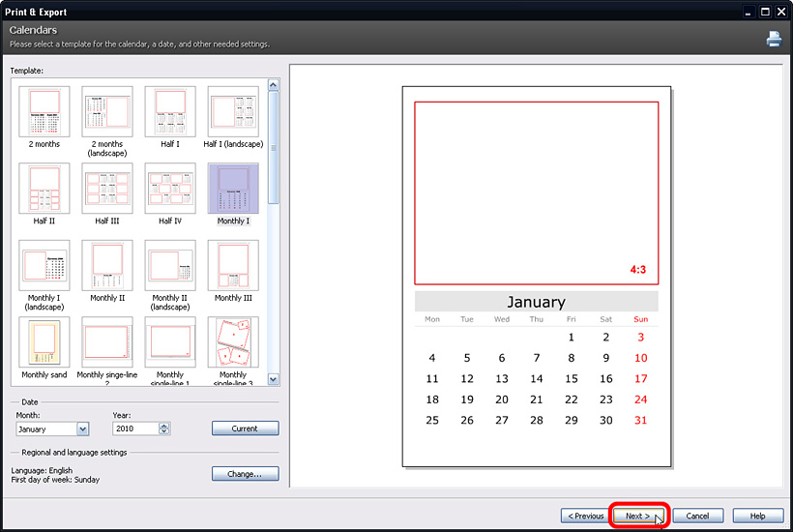Open the Month dropdown
The height and width of the screenshot is (532, 793).
83,429
